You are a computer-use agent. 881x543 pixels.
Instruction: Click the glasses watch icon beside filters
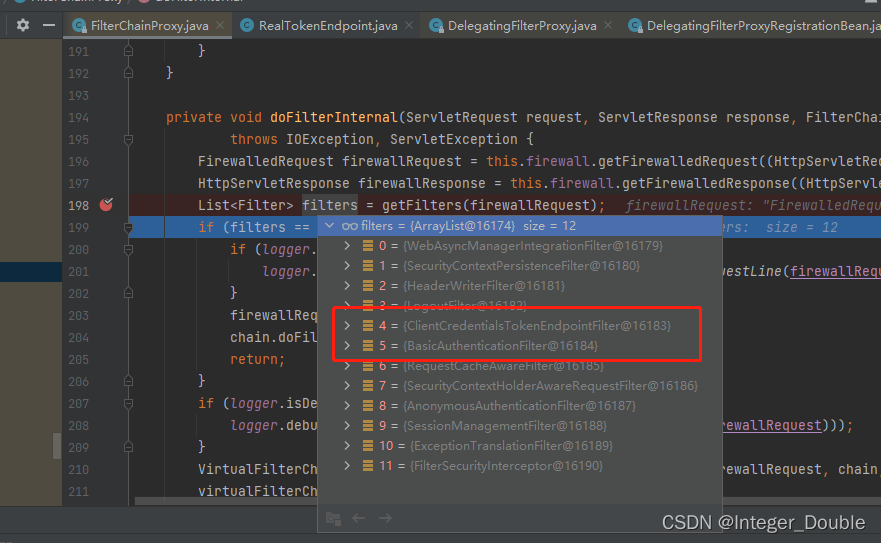pyautogui.click(x=349, y=226)
